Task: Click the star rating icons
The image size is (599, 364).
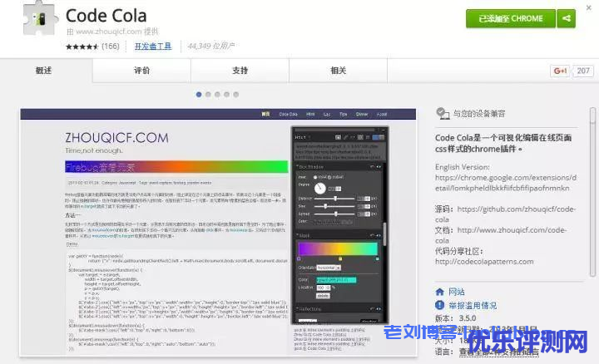Action: coord(82,46)
